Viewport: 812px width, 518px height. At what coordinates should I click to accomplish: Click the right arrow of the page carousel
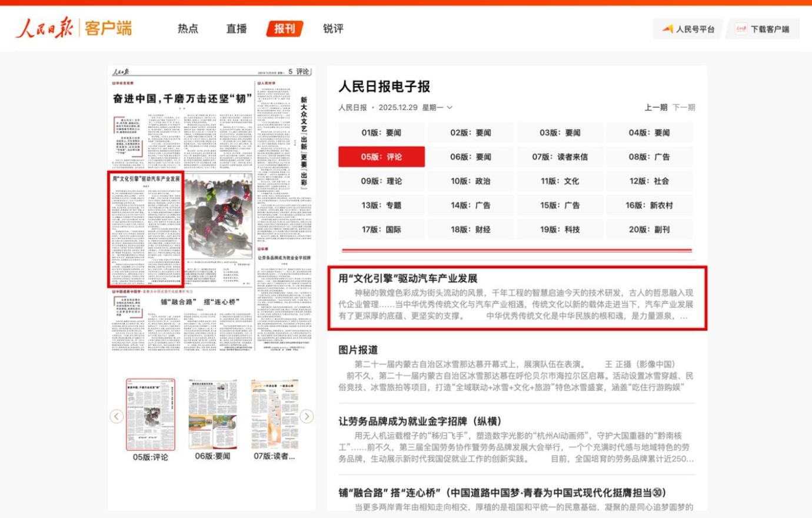pyautogui.click(x=307, y=416)
